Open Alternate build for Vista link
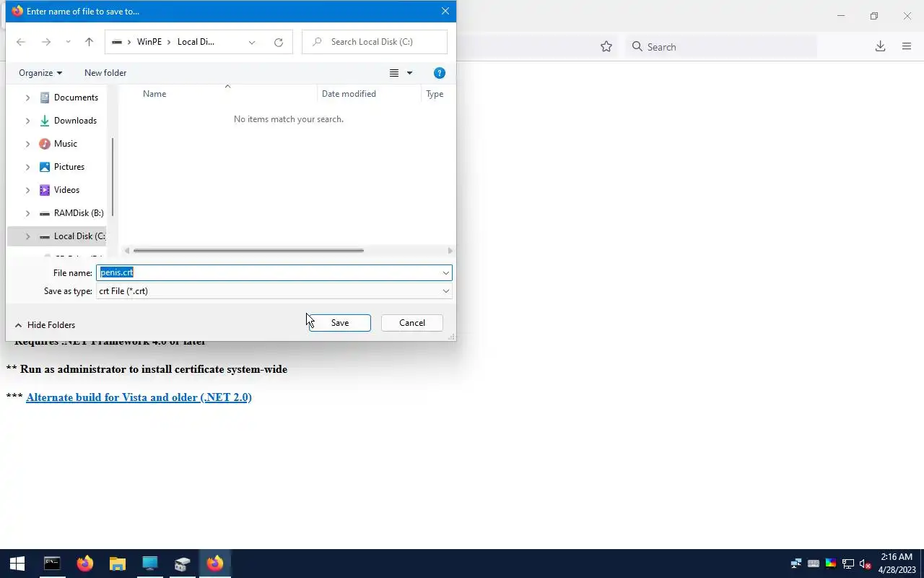The height and width of the screenshot is (578, 924). (139, 397)
